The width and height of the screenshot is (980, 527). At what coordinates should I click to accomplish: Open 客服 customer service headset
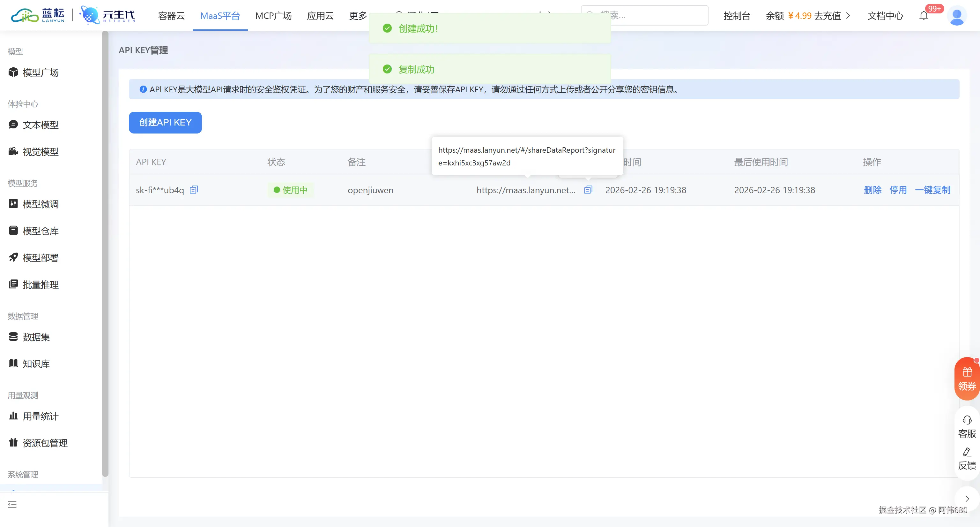(967, 420)
